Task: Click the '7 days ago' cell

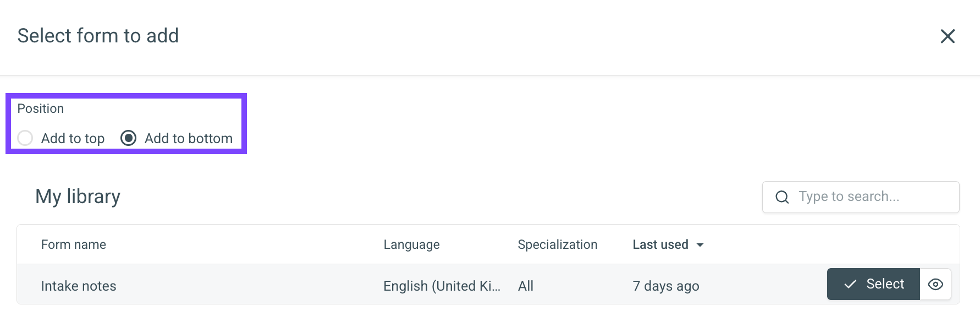Action: (x=665, y=286)
